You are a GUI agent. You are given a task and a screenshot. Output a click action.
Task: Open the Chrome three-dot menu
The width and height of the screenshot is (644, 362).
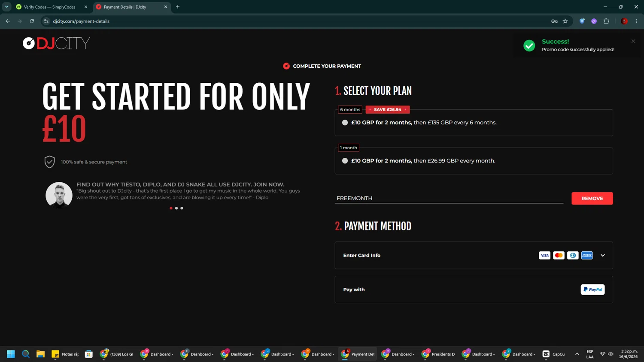(636, 21)
